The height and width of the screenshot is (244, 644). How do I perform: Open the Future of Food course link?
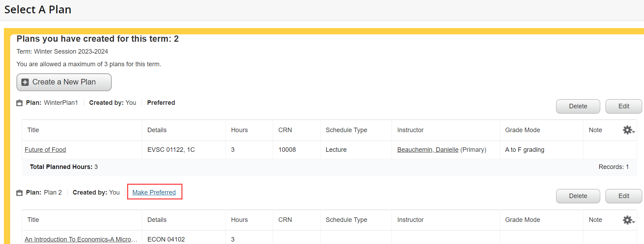[45, 150]
